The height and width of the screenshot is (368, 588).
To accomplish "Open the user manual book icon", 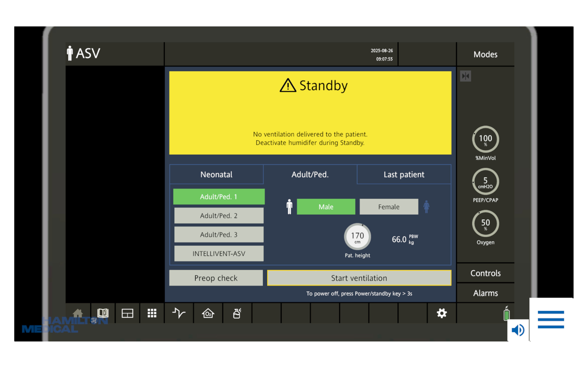I will (103, 313).
